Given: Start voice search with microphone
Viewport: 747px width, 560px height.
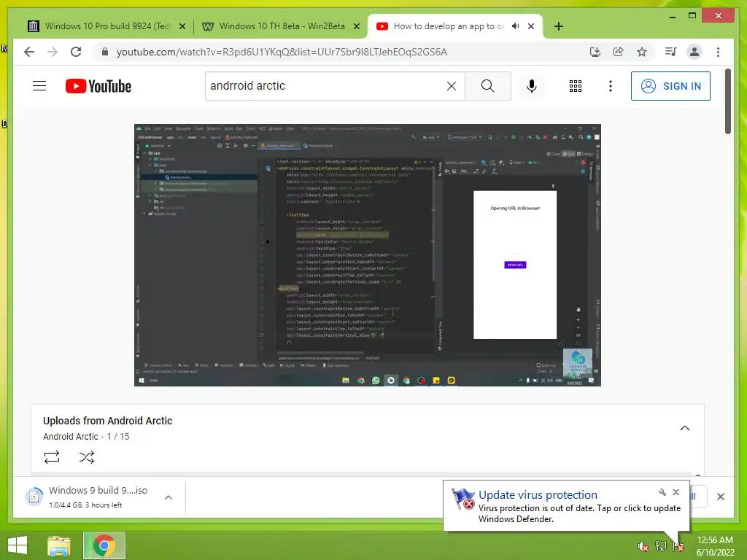Looking at the screenshot, I should click(x=532, y=86).
